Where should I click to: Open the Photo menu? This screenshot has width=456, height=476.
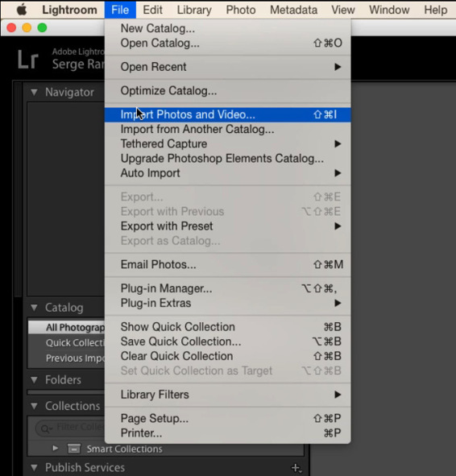[x=241, y=10]
